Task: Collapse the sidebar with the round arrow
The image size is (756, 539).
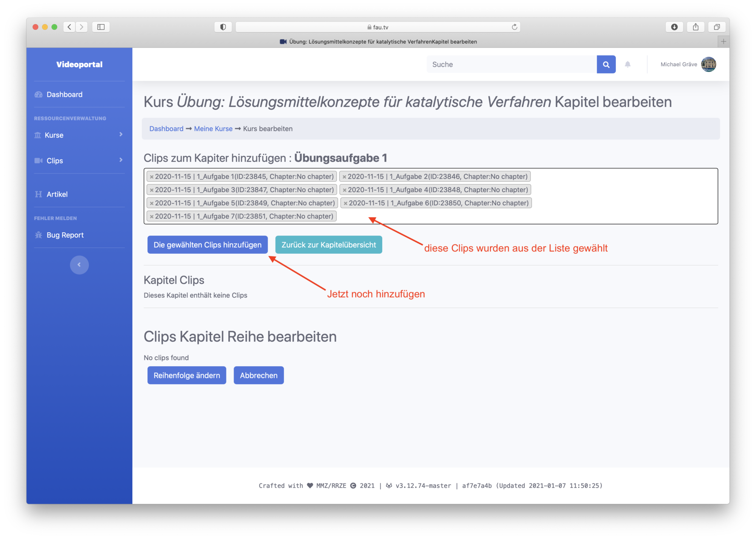Action: click(x=79, y=265)
